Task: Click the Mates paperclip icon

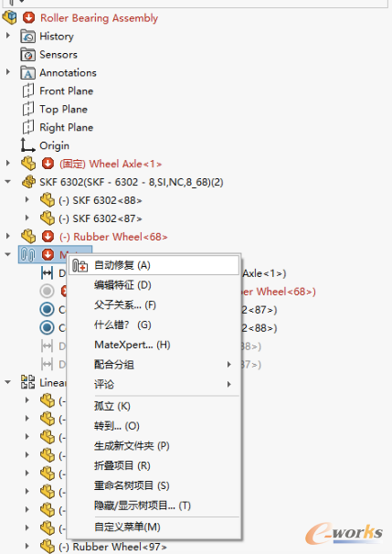Action: pyautogui.click(x=28, y=254)
